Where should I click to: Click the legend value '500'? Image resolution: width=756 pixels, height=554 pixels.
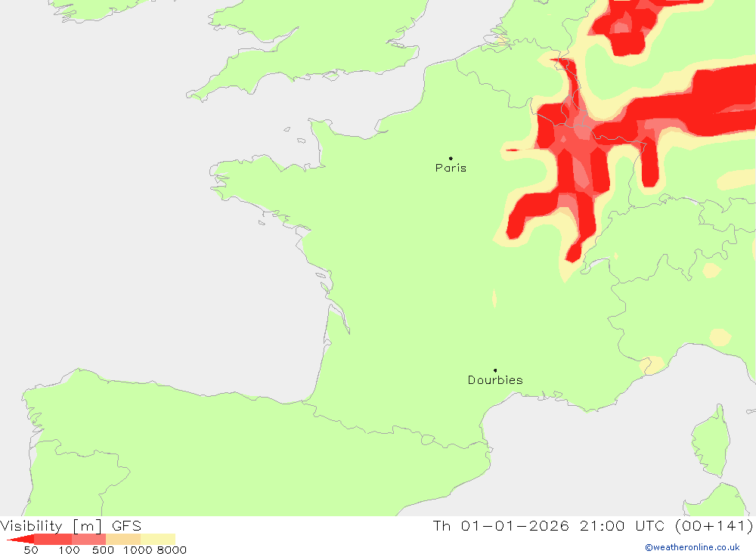point(103,550)
